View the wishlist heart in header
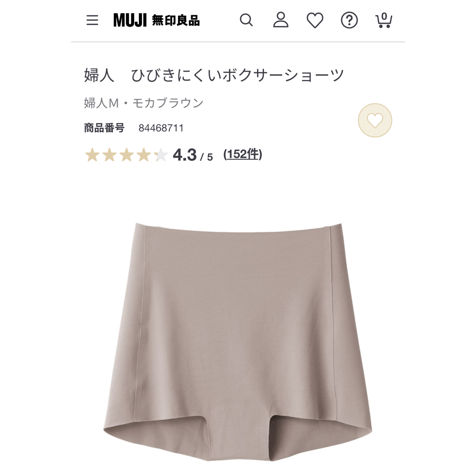This screenshot has height=476, width=476. [x=315, y=21]
